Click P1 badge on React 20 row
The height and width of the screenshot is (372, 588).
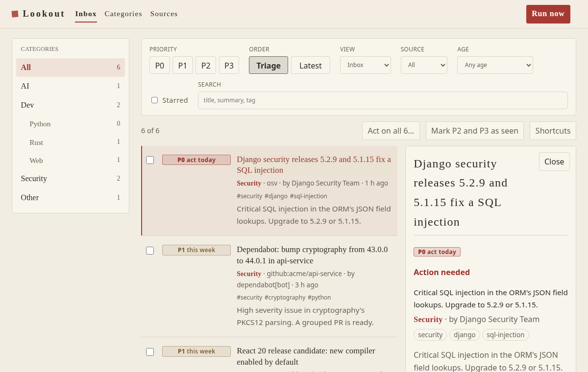tap(196, 351)
